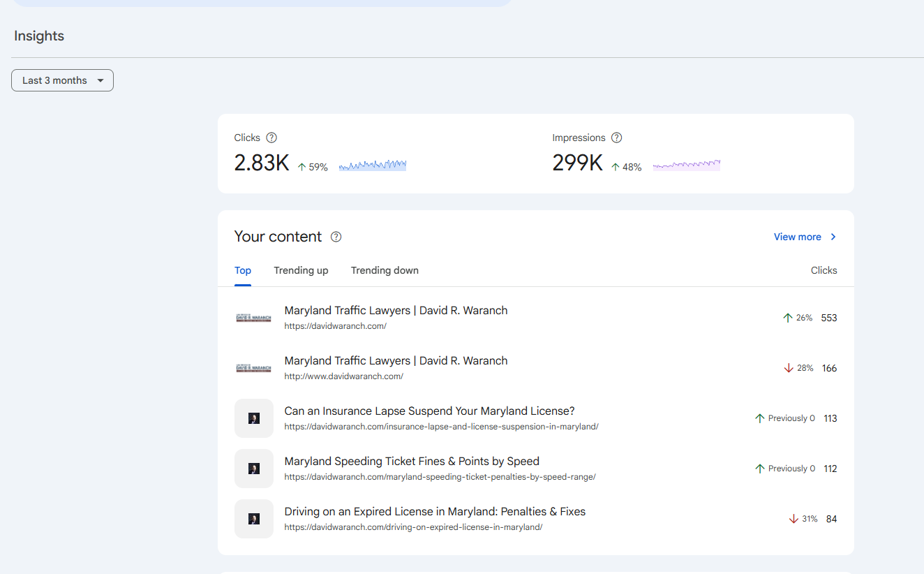
Task: Click the Insights heading
Action: coord(39,36)
